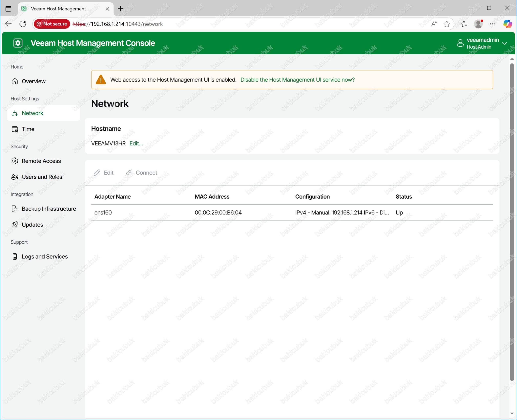Sort by Adapter Name column header
Screen dimensions: 517x420
coord(112,197)
